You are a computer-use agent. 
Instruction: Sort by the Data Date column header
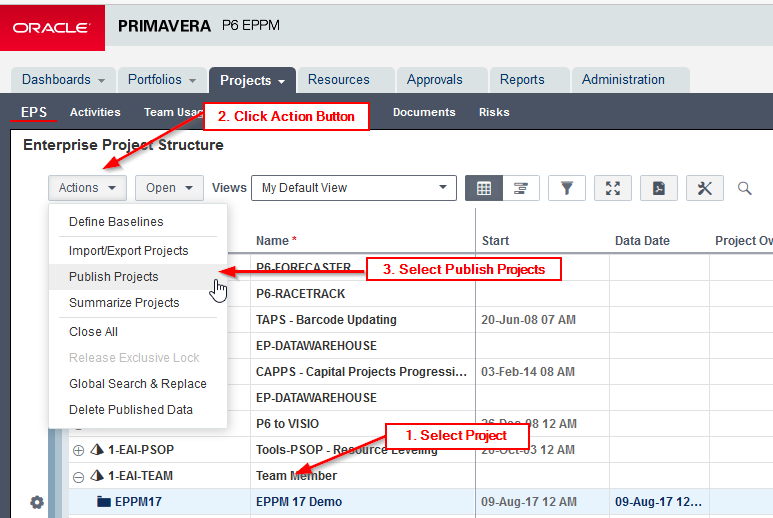tap(642, 241)
